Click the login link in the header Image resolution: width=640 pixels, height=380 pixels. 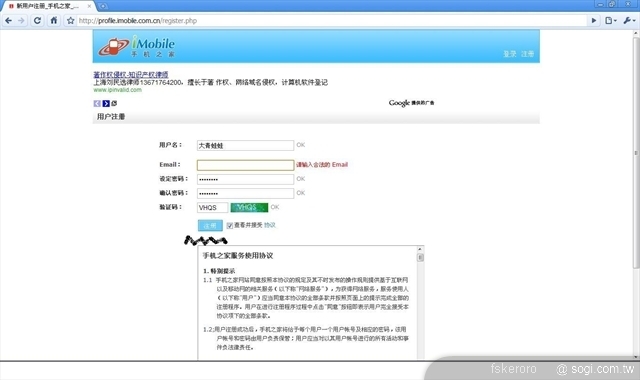[x=509, y=54]
